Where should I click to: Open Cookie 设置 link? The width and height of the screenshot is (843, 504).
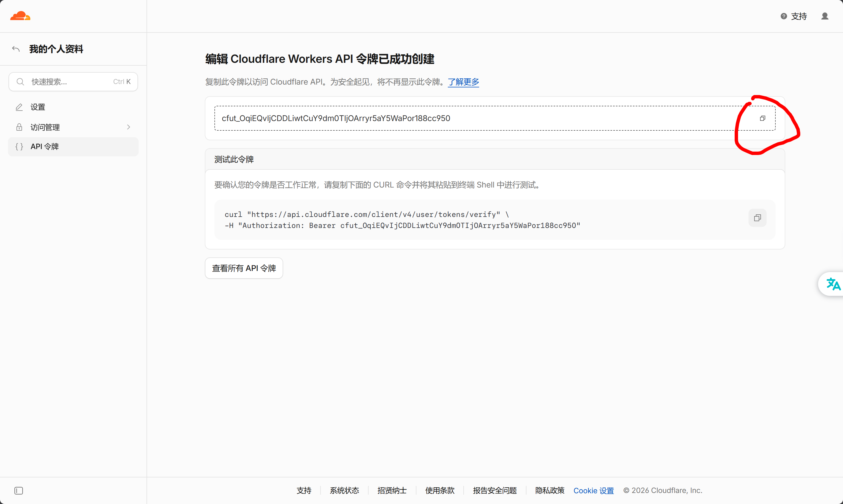[x=594, y=491]
